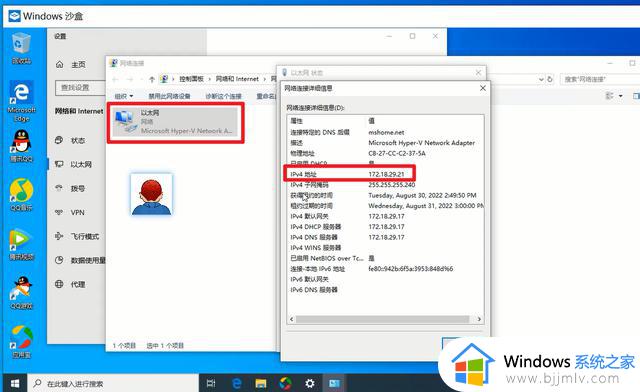Open Task View from the taskbar
Viewport: 640px width, 392px height.
(x=211, y=383)
